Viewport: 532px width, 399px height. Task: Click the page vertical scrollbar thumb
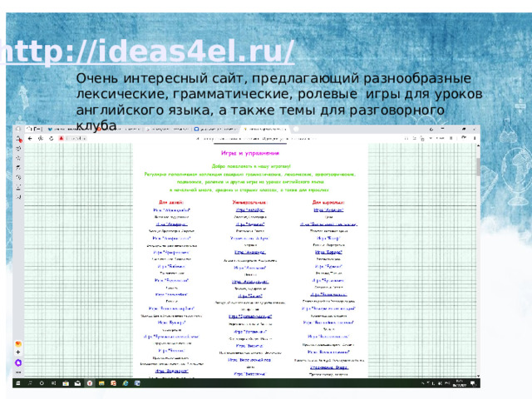478,166
